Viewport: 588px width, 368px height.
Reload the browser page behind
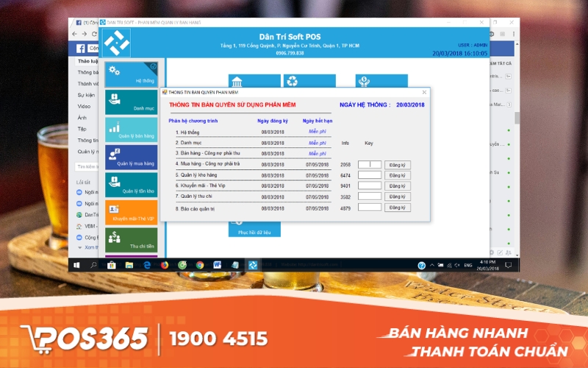(94, 34)
